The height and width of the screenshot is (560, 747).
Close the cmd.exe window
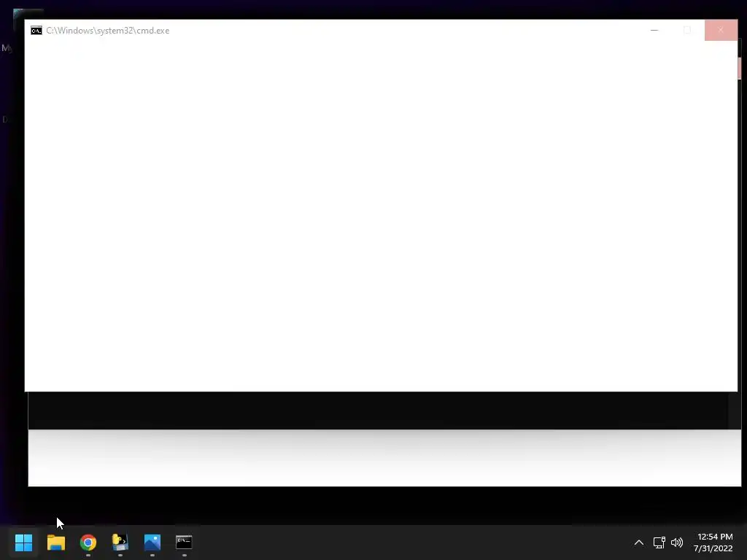pyautogui.click(x=721, y=30)
